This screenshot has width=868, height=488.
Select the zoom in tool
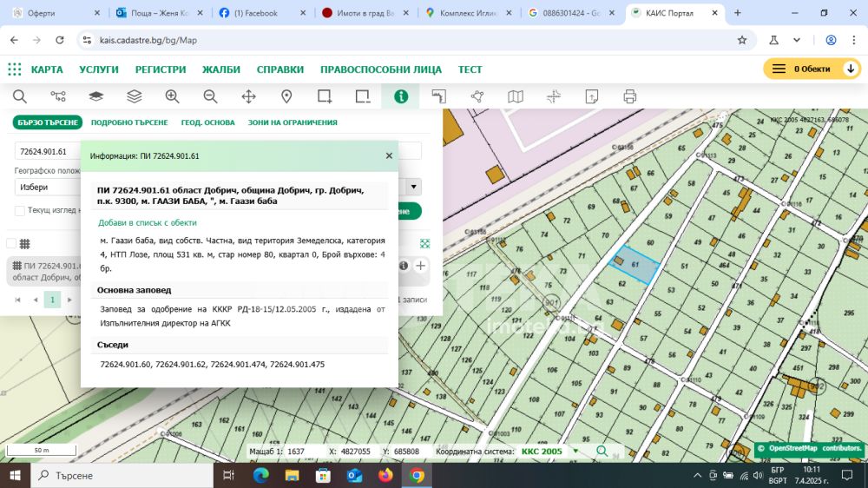click(172, 96)
